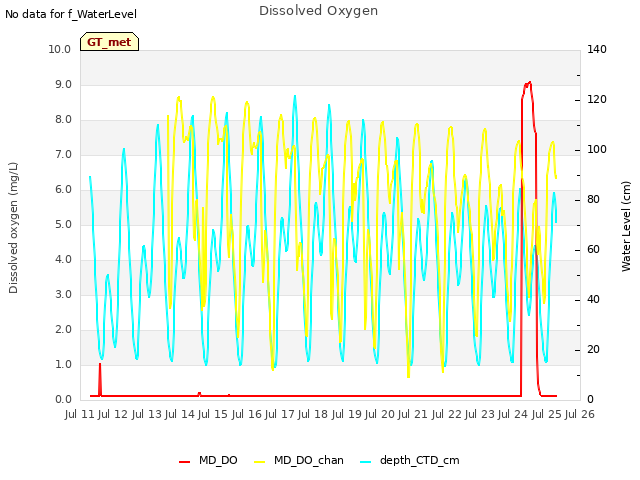Click the Jul 24 x-axis tick label
Screen dimensions: 640x480
coord(513,414)
